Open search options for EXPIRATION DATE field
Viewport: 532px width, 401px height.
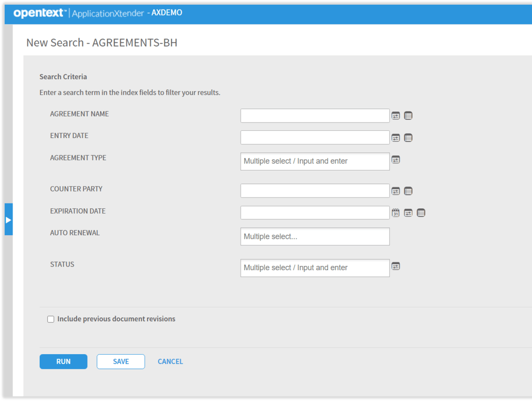click(x=408, y=212)
